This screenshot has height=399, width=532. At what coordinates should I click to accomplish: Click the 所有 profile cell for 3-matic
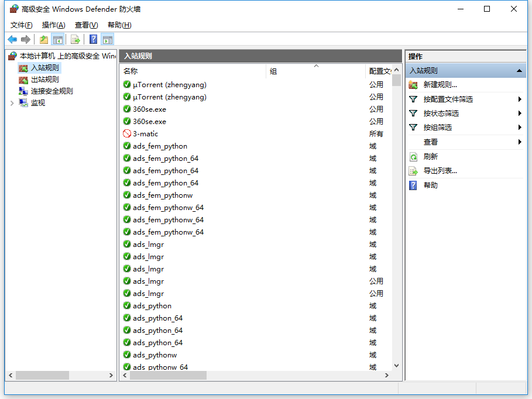(376, 133)
